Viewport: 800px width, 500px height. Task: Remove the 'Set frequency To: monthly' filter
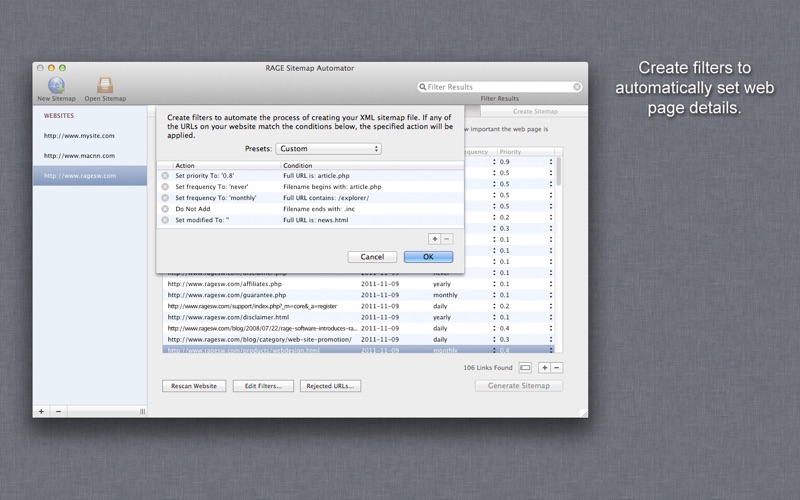point(165,198)
